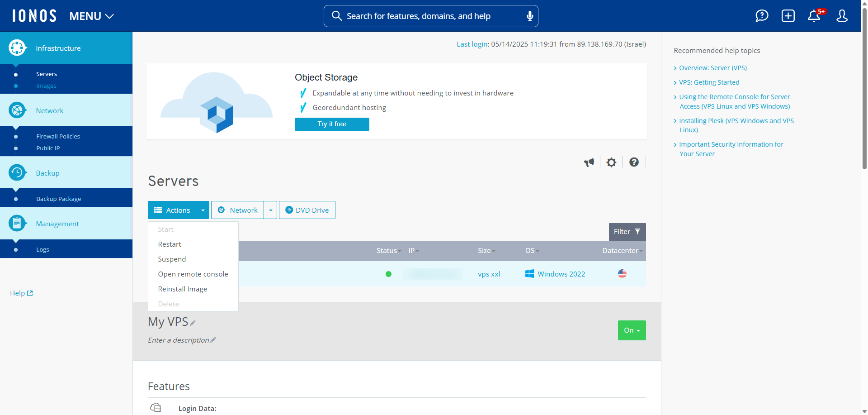Focus the features and domains search field
Image resolution: width=868 pixels, height=415 pixels.
tap(431, 16)
